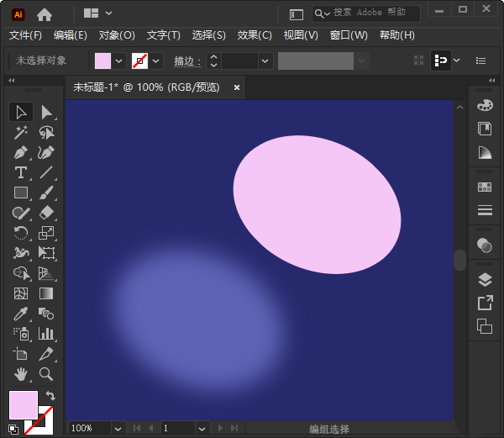
Task: Switch to the 未标题-1 document tab
Action: [147, 87]
